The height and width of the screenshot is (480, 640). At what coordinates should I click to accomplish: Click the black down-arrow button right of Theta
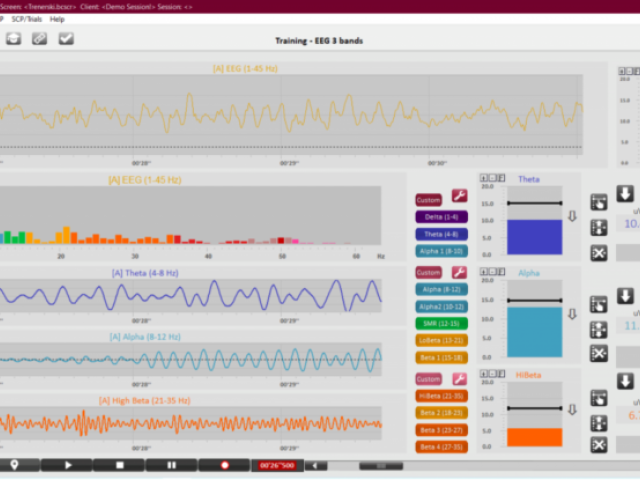625,194
